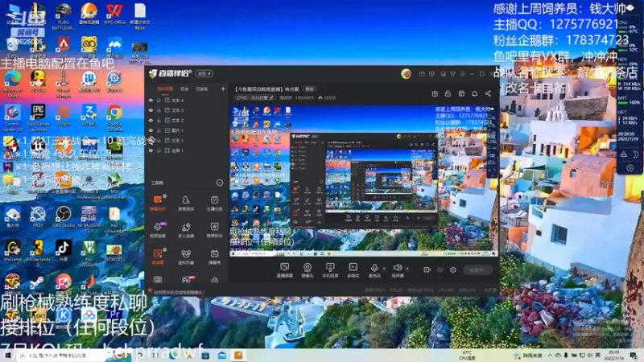Open user avatar in title bar

(x=406, y=73)
